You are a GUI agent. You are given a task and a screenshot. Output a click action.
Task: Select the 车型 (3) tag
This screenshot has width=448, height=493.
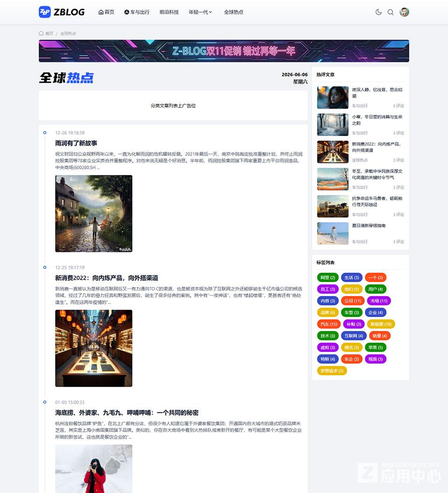tap(351, 312)
